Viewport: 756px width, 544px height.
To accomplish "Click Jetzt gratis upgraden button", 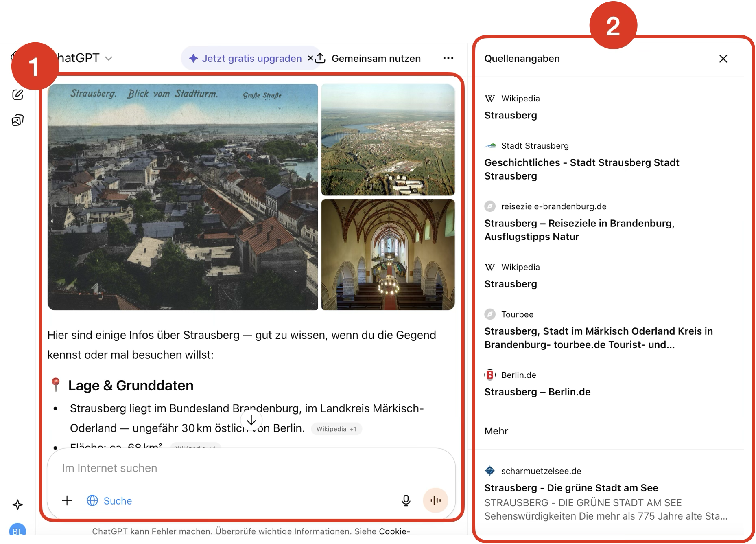I will (x=246, y=59).
